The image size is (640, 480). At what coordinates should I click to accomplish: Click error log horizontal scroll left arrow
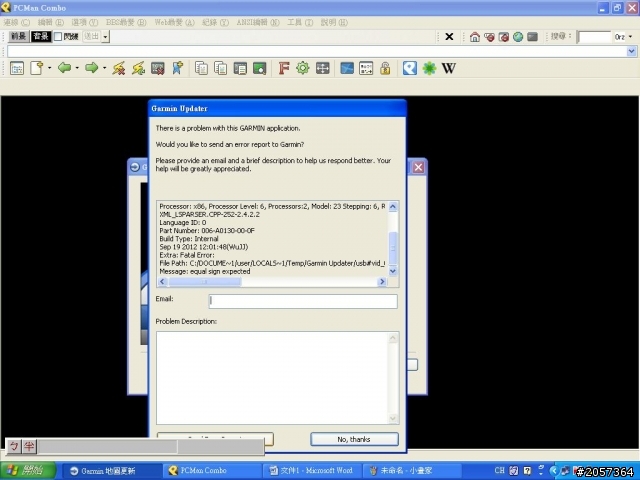pyautogui.click(x=162, y=282)
